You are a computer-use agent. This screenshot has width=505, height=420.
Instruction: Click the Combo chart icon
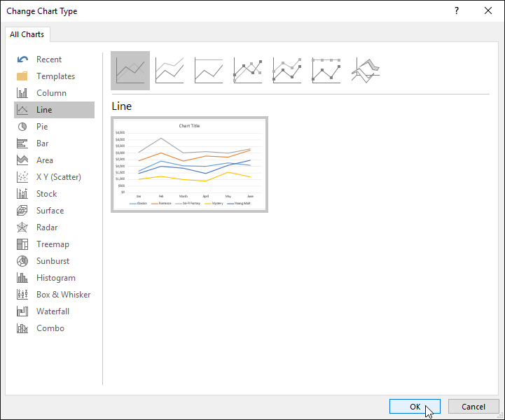pos(22,328)
